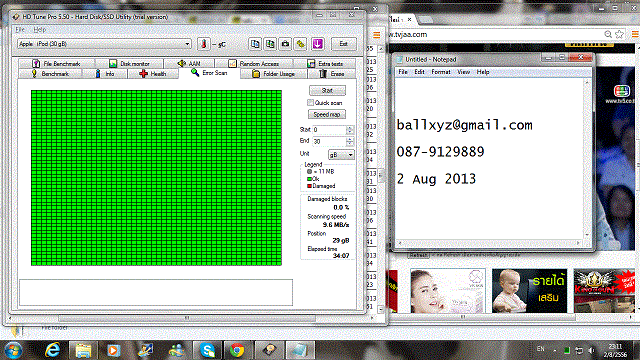Open Skype from the taskbar
The height and width of the screenshot is (360, 640).
pos(207,350)
